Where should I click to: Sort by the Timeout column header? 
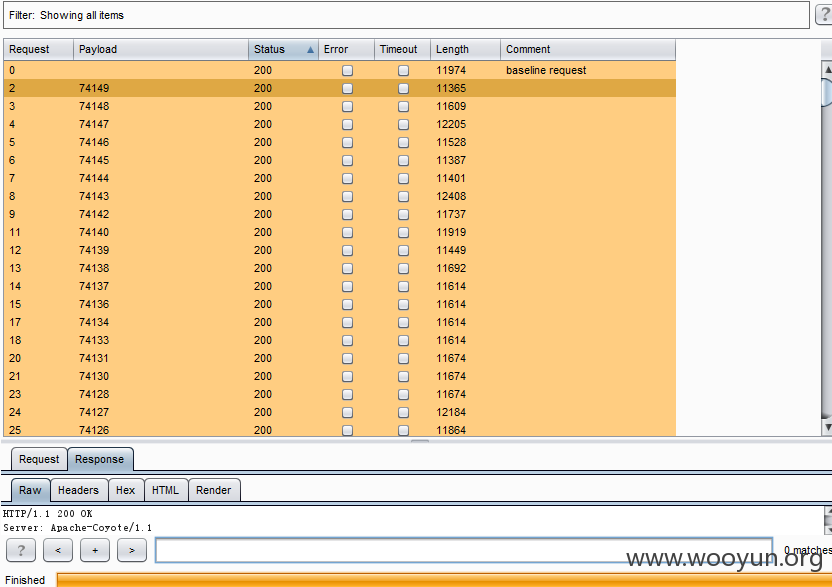click(x=402, y=49)
